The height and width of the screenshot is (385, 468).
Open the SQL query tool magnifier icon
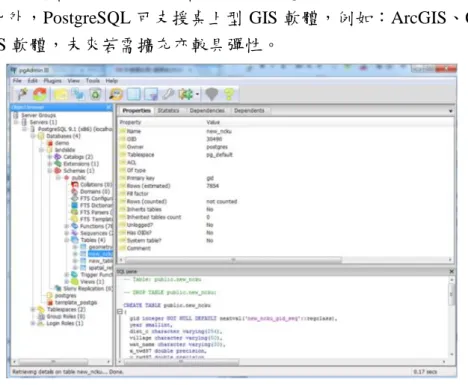pos(116,94)
